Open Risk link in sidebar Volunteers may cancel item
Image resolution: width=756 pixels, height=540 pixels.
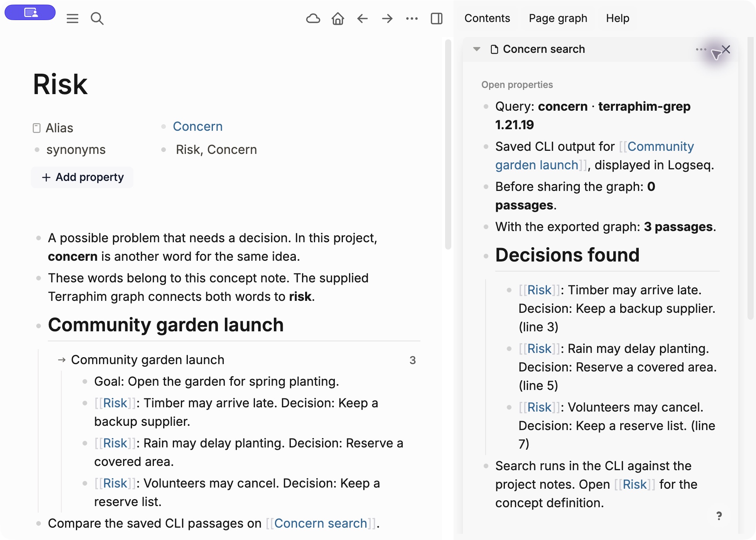(x=539, y=407)
